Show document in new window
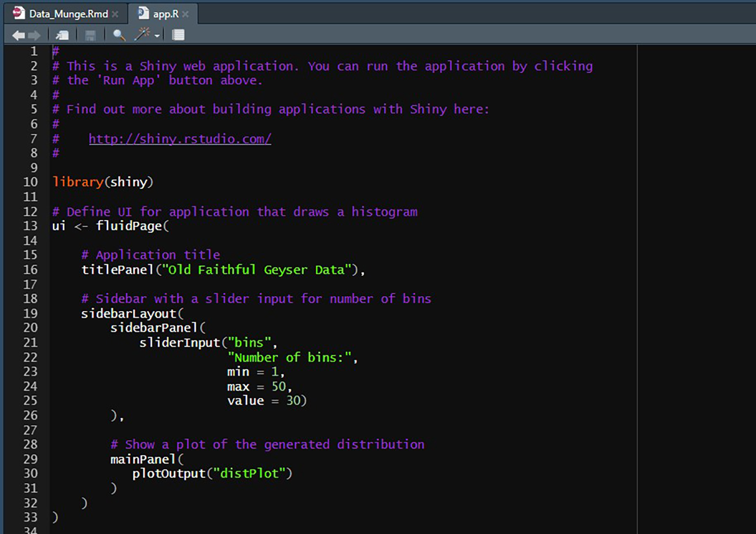Screen dimensions: 756x534 pyautogui.click(x=62, y=35)
